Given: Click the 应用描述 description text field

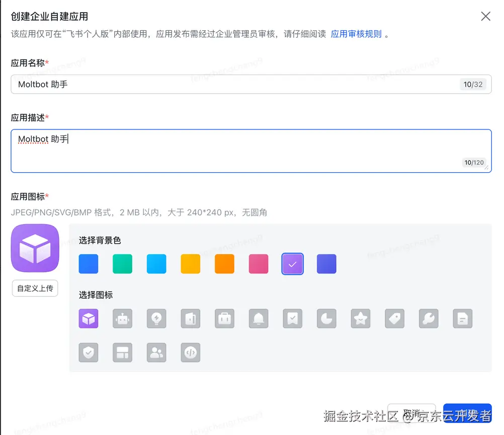Looking at the screenshot, I should (251, 150).
